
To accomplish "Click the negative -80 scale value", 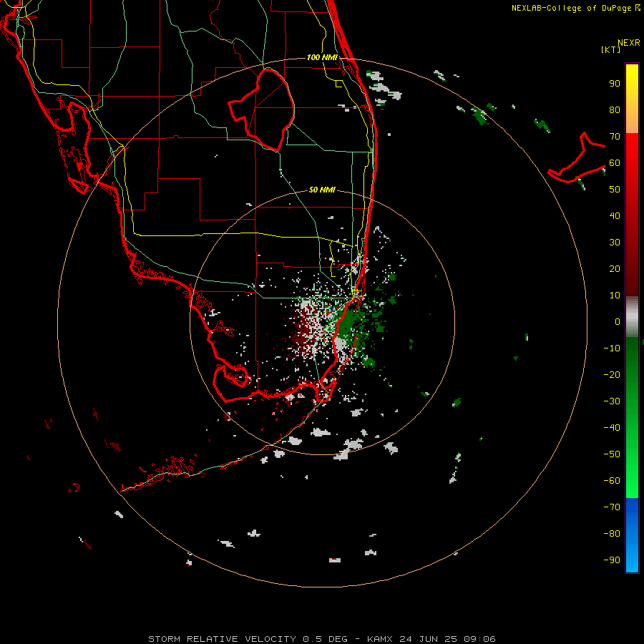I will (612, 534).
